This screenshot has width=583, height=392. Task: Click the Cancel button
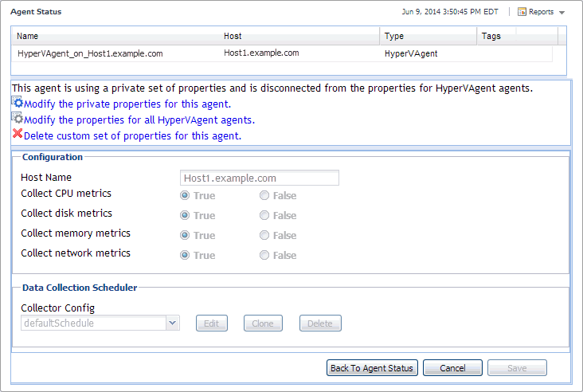click(x=452, y=368)
